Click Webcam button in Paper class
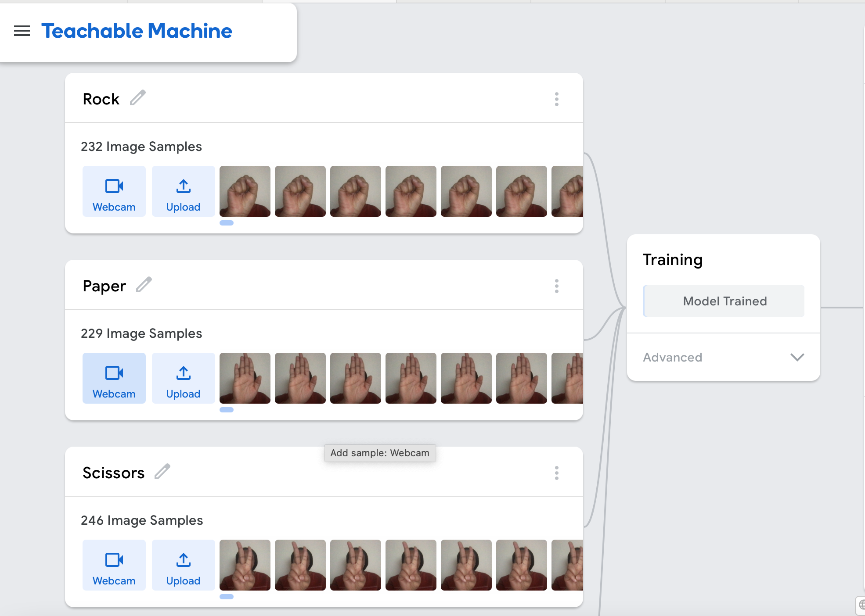The width and height of the screenshot is (865, 616). tap(114, 378)
